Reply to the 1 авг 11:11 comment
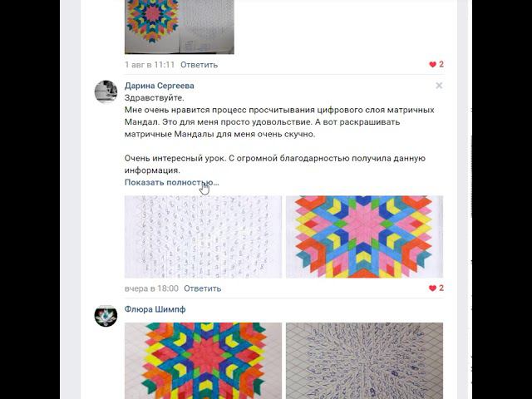The width and height of the screenshot is (532, 399). tap(199, 65)
